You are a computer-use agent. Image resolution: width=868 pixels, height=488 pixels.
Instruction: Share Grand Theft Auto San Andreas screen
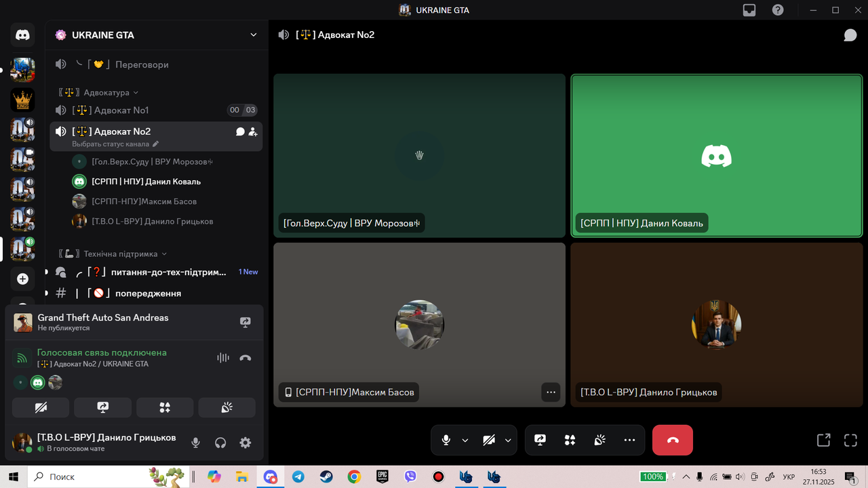[x=245, y=323]
